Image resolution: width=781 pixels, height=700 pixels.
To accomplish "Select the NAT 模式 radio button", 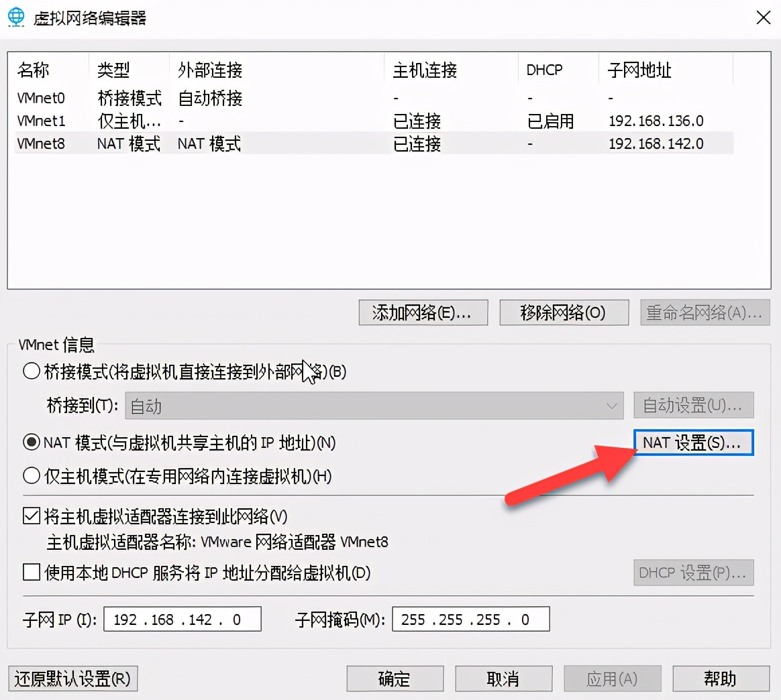I will pyautogui.click(x=31, y=443).
